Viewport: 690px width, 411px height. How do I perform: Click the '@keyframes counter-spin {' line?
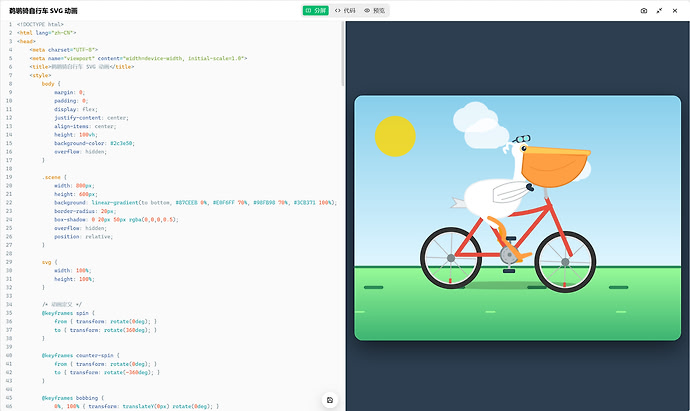tap(81, 356)
